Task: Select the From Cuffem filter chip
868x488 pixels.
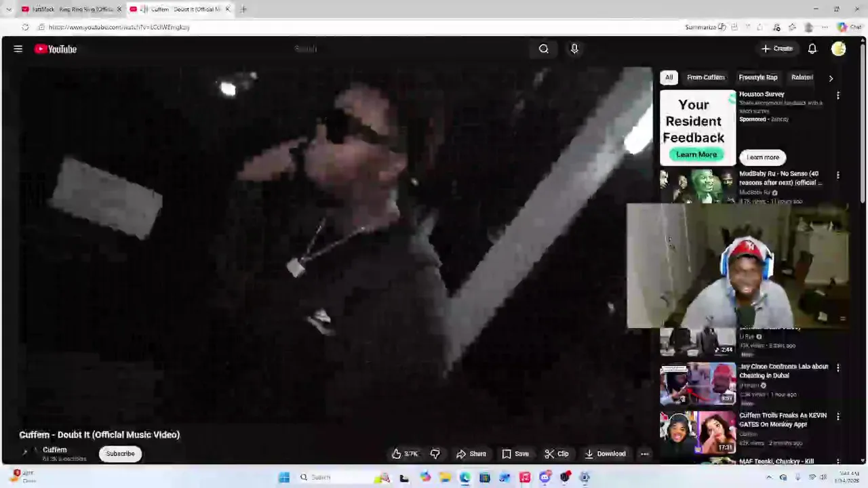Action: (x=706, y=77)
